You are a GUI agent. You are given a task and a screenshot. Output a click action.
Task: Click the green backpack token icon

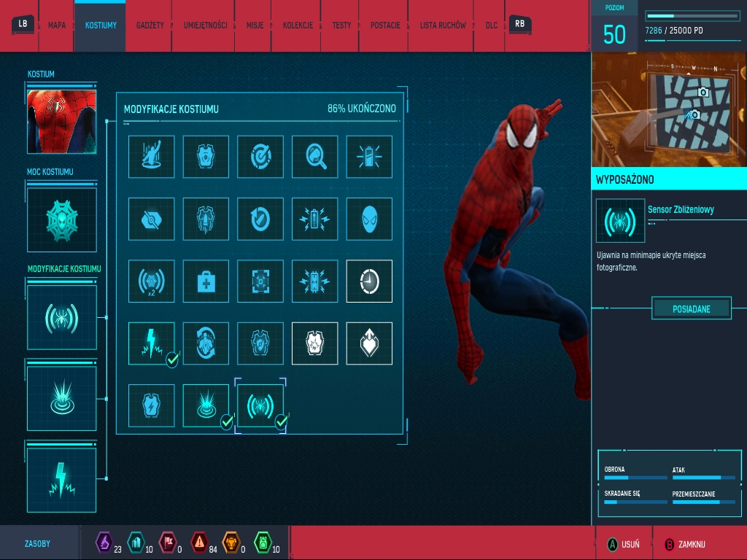click(263, 542)
